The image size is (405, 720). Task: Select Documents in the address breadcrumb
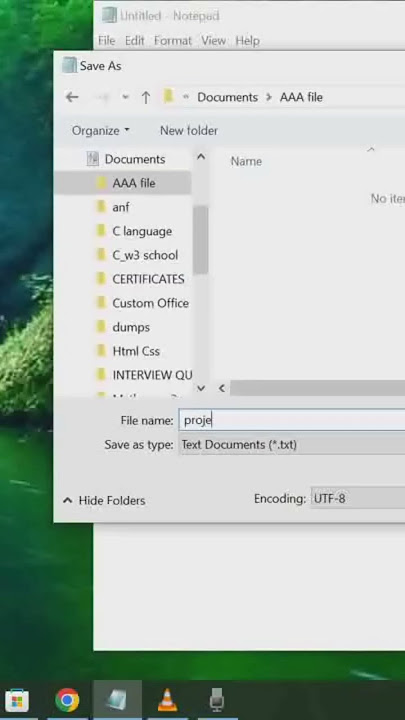[x=227, y=97]
